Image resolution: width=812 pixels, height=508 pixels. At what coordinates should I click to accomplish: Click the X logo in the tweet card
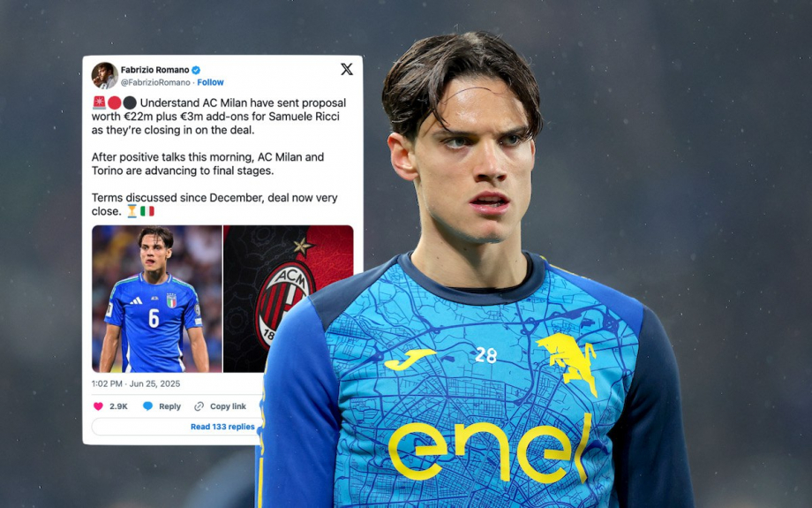(347, 69)
